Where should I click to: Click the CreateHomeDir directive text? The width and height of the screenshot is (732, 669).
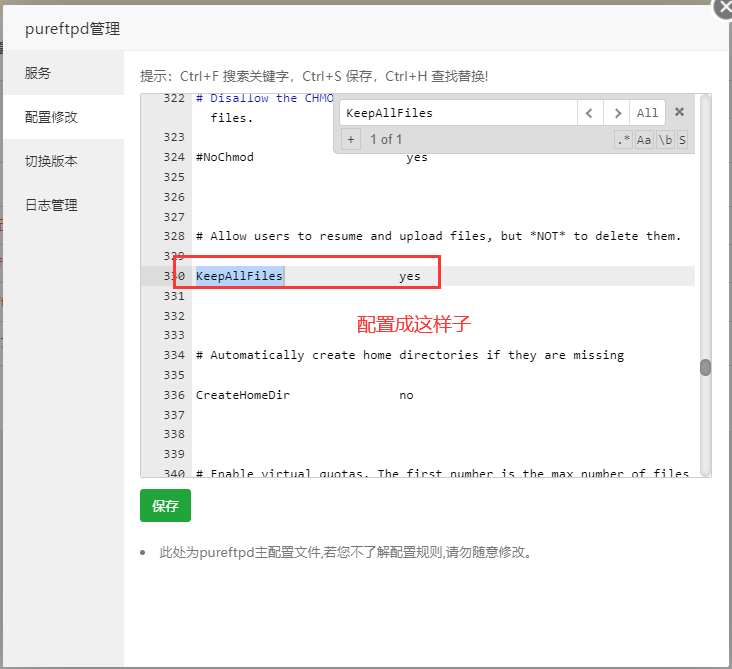[x=243, y=395]
